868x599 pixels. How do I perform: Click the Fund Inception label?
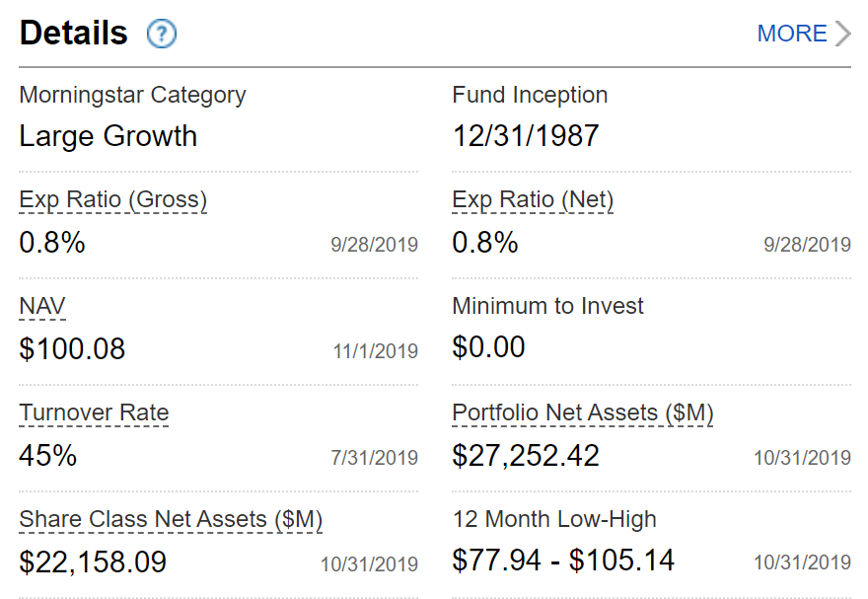530,96
